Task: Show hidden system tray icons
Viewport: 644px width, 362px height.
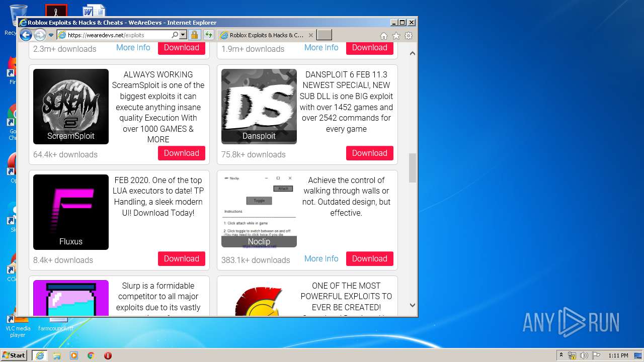Action: coord(561,355)
